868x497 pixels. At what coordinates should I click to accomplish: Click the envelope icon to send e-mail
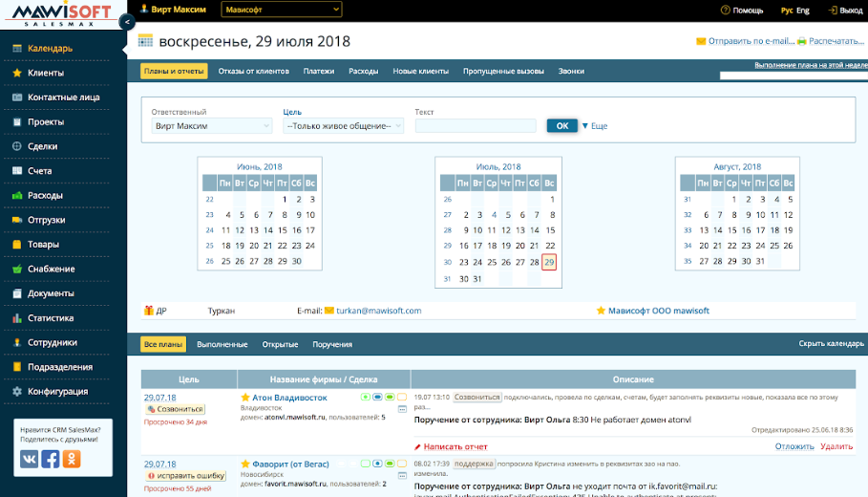[x=701, y=41]
